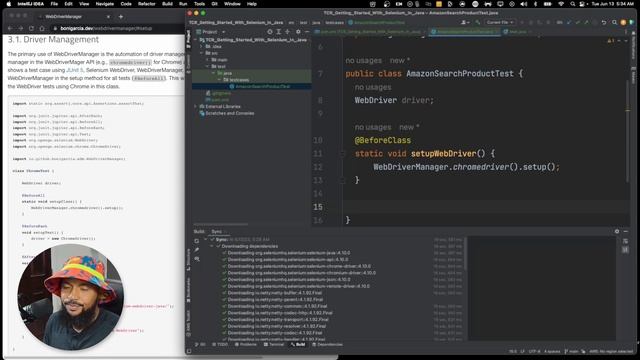Open the JUnit 5 link in browser

coord(75,70)
